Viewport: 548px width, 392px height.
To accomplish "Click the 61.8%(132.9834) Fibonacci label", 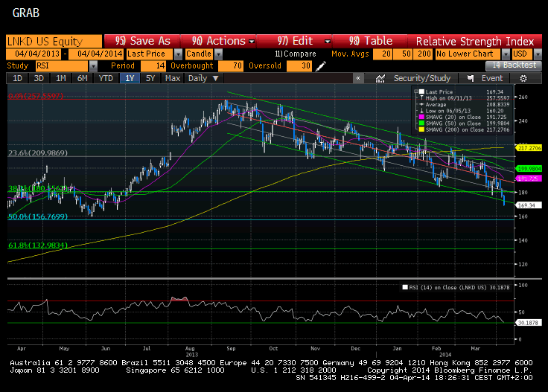I will click(38, 245).
